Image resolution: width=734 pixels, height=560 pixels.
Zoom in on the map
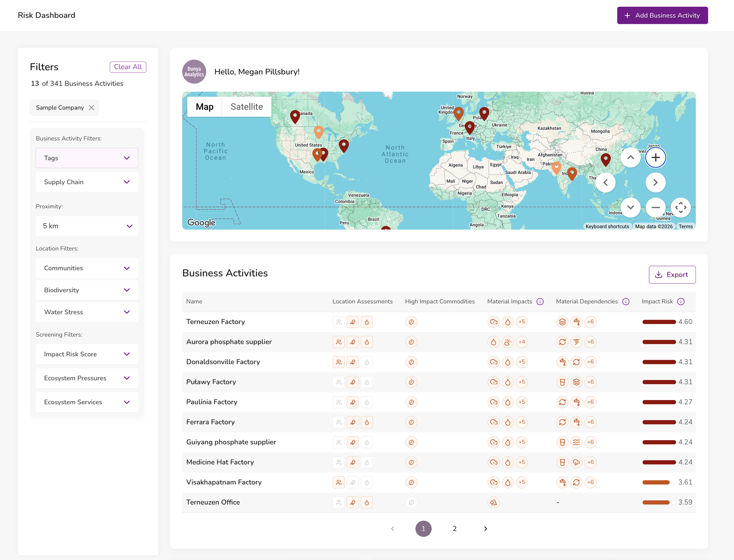tap(656, 157)
